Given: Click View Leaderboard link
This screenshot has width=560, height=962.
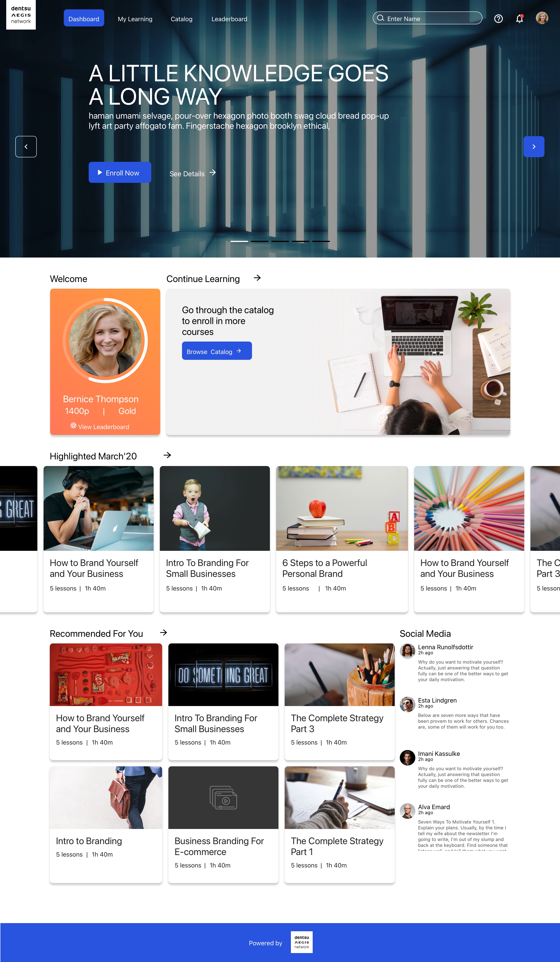Looking at the screenshot, I should (x=100, y=426).
